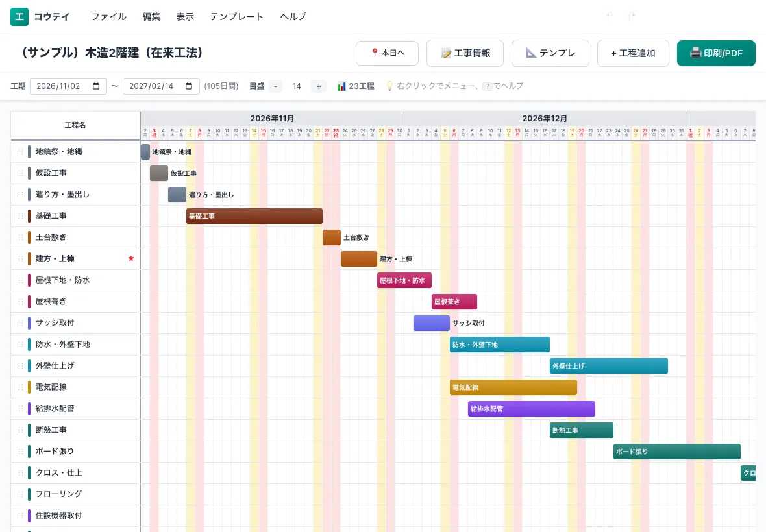Click the 断熱工事 row name
The image size is (766, 532).
(51, 430)
